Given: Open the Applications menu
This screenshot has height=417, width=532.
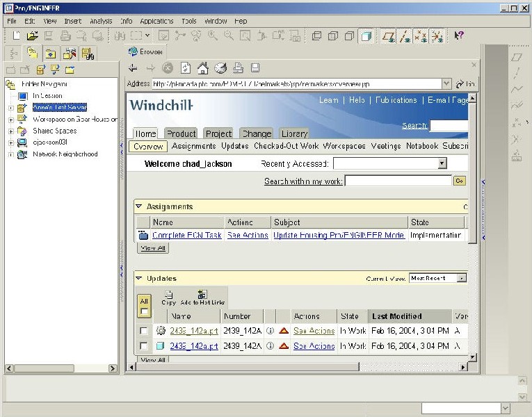Looking at the screenshot, I should tap(156, 21).
